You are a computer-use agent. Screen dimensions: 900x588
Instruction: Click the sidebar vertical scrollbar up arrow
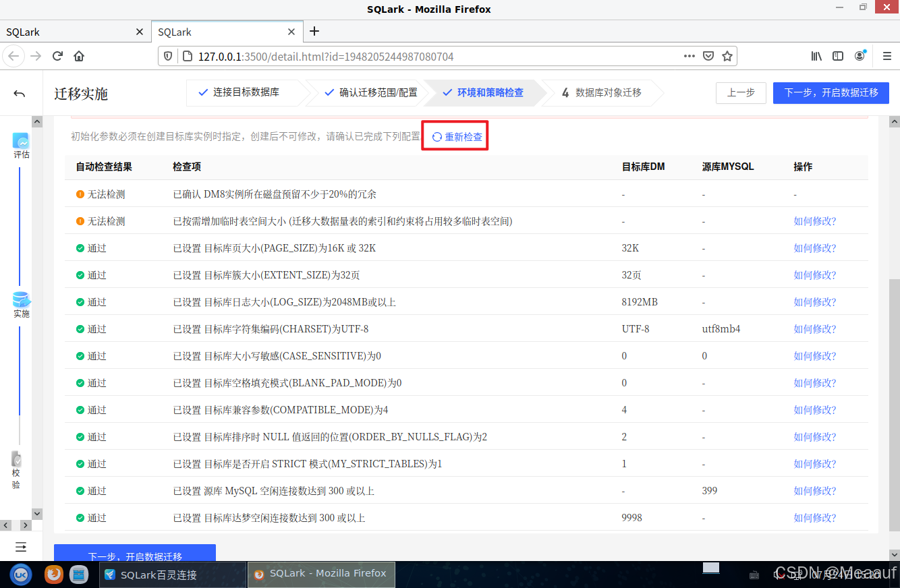[x=37, y=122]
